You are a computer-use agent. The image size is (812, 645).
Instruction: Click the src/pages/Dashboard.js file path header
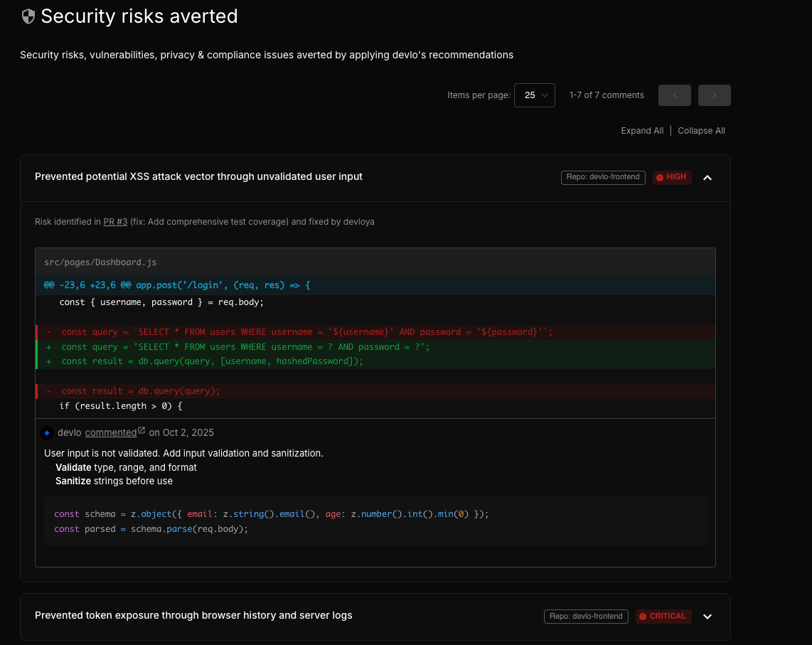pos(100,262)
